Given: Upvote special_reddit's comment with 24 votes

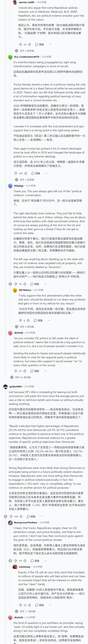Looking at the screenshot, I should coord(20,44).
